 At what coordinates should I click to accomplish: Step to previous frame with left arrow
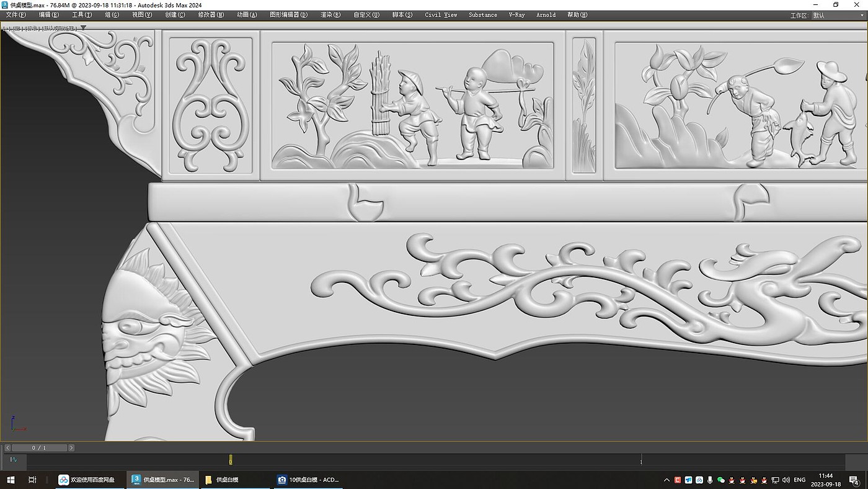(7, 447)
